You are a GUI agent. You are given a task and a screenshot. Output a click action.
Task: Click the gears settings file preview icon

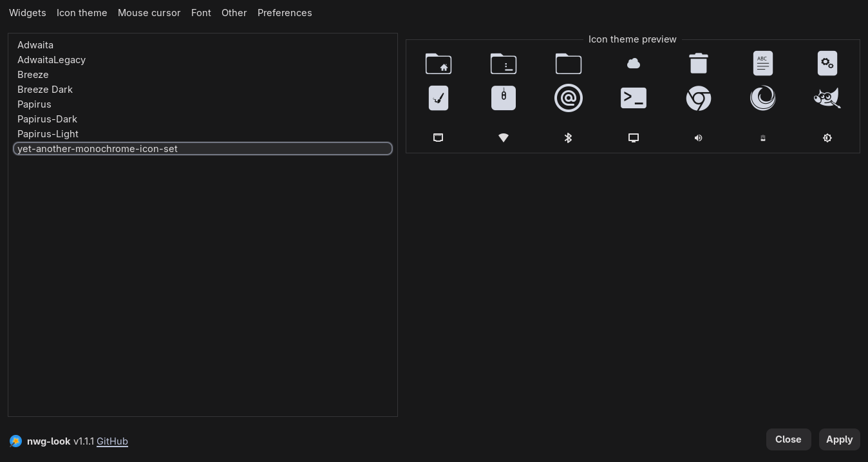(827, 63)
